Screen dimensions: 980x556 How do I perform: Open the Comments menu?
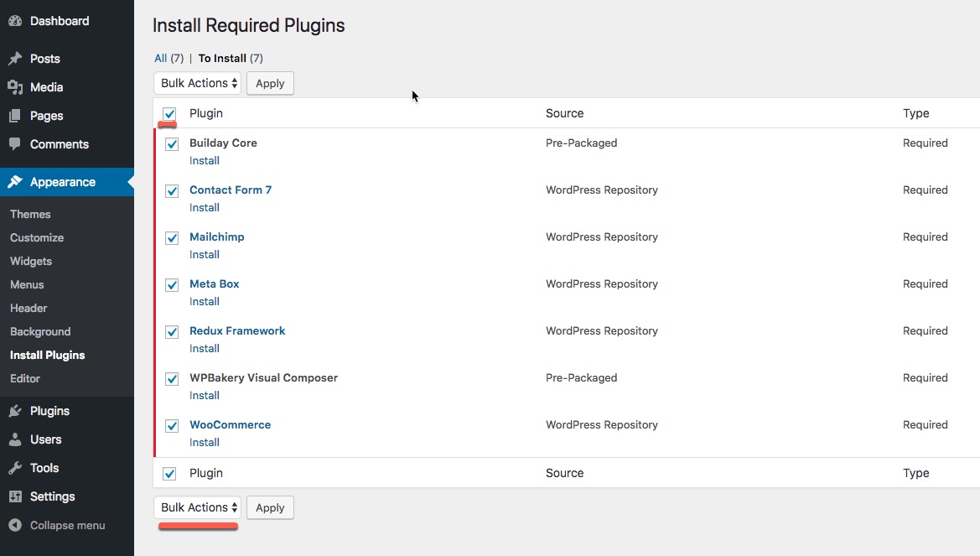(60, 144)
